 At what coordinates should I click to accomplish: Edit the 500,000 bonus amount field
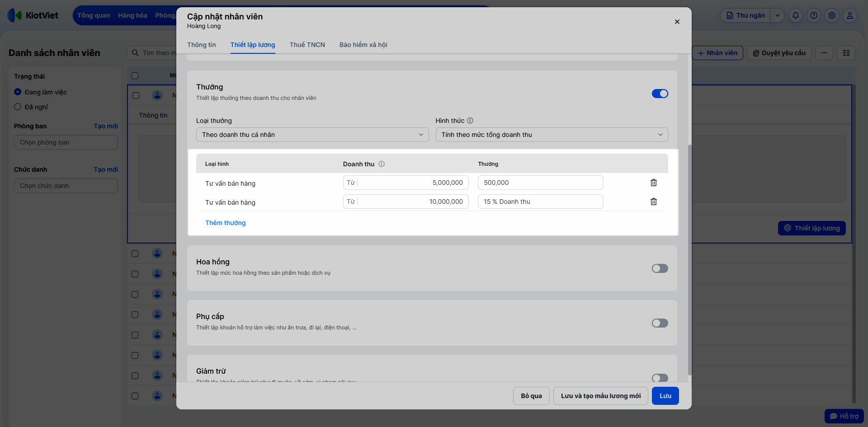pos(541,183)
